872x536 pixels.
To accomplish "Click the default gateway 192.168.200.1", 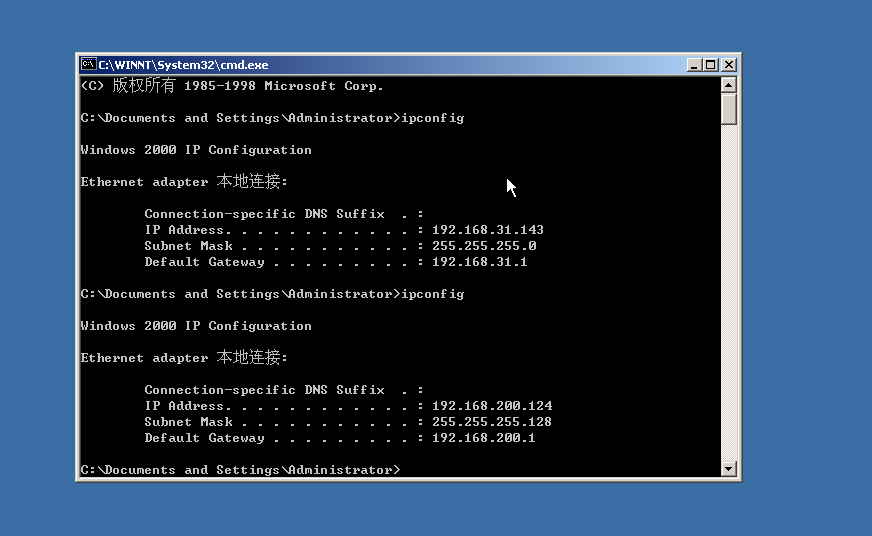I will tap(483, 438).
